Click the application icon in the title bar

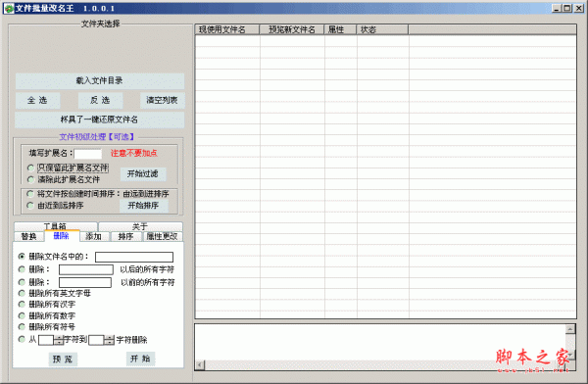(9, 8)
